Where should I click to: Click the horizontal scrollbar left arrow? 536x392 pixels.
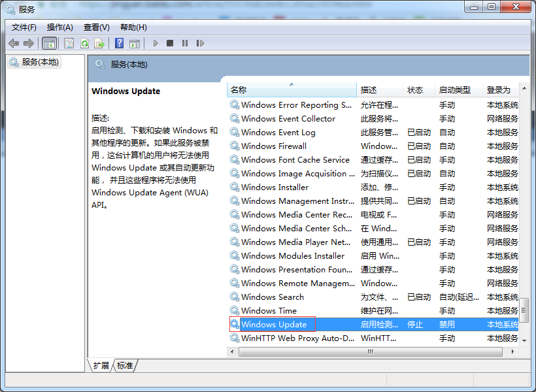(233, 351)
